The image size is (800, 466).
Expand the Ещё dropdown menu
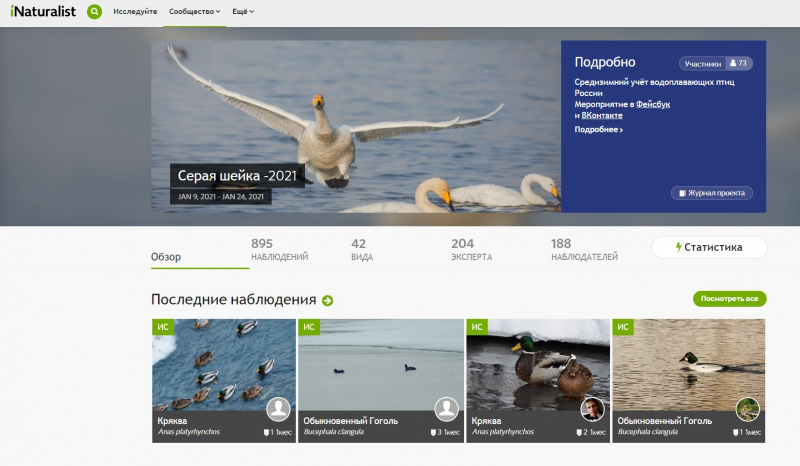(243, 12)
